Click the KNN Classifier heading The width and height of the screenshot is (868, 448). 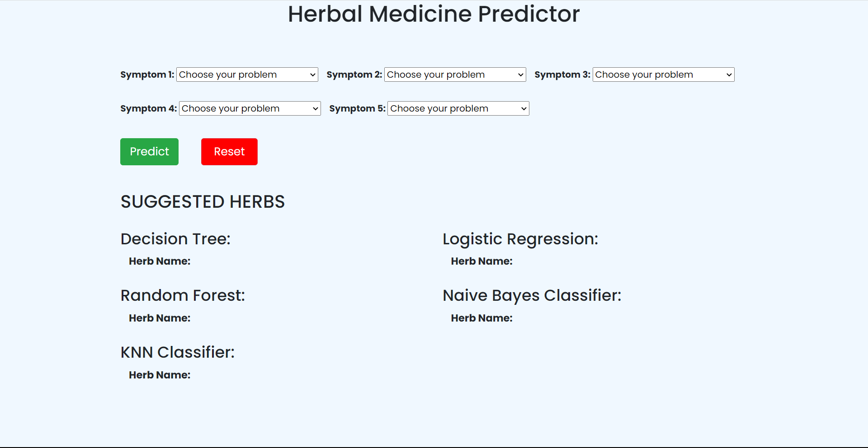(178, 352)
